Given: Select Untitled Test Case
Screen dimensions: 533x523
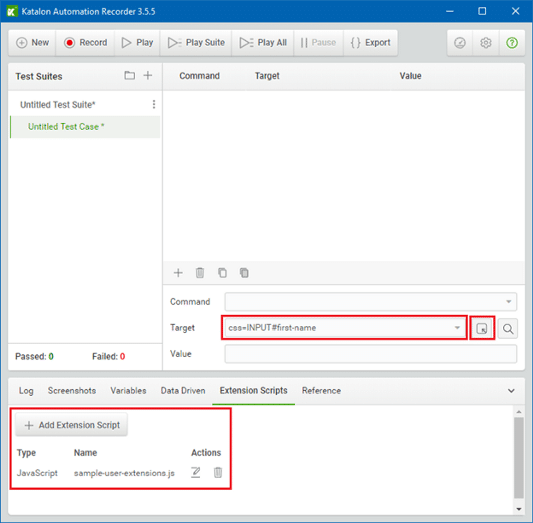Looking at the screenshot, I should tap(66, 127).
